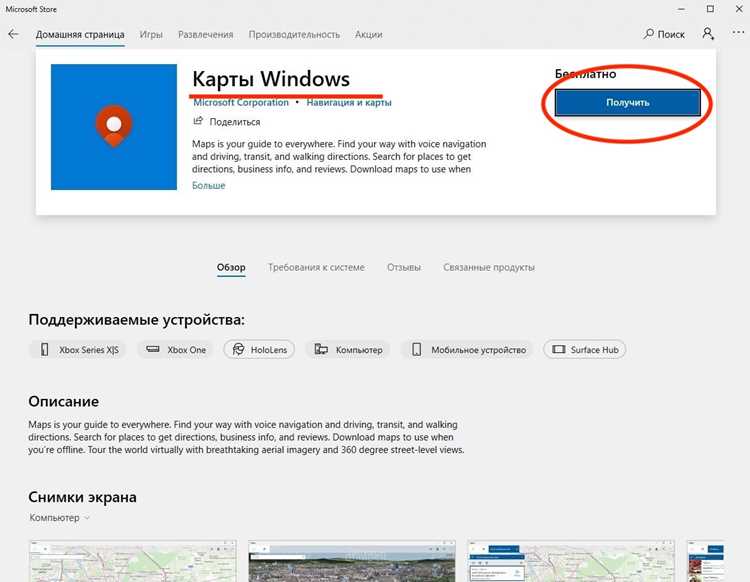Click the Получить button
Image resolution: width=750 pixels, height=582 pixels.
(x=628, y=102)
